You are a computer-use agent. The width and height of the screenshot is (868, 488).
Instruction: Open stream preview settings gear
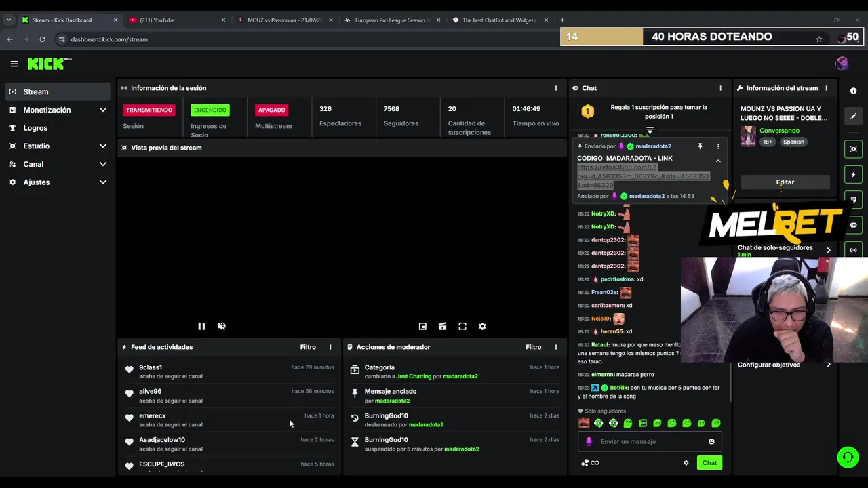[x=482, y=326]
